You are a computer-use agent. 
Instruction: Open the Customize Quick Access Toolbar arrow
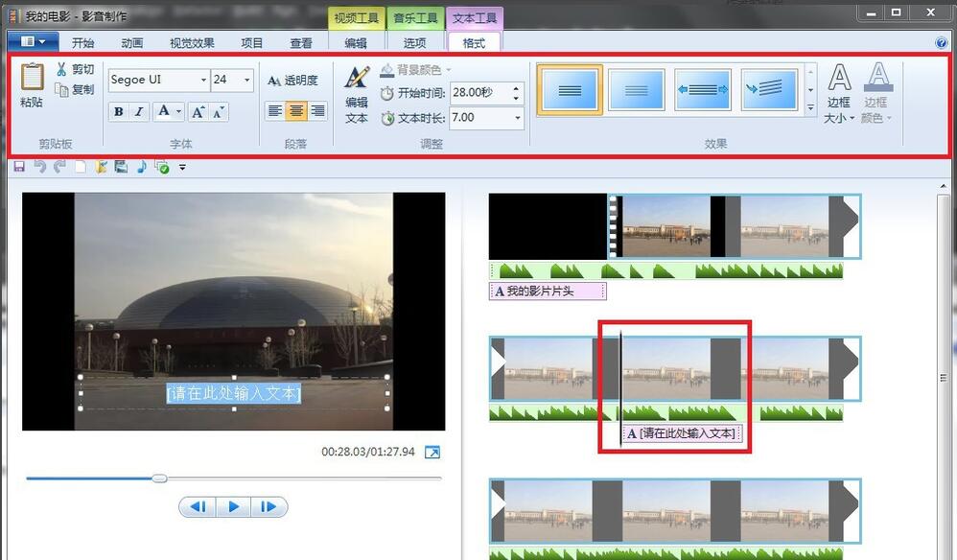pos(182,167)
